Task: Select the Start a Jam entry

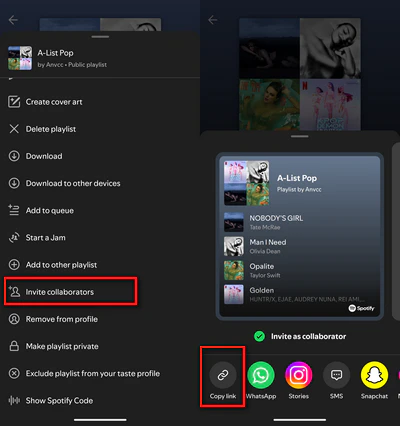Action: 100,237
